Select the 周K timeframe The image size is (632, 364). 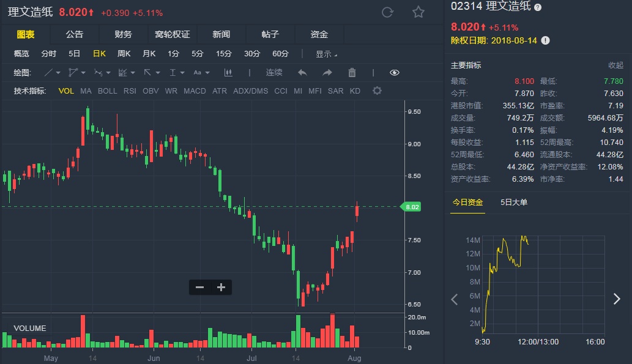click(x=124, y=54)
